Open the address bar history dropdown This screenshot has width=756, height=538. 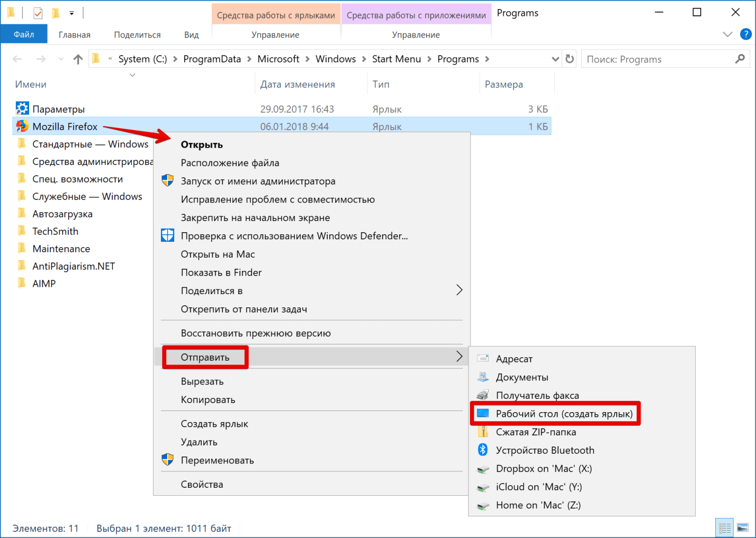(x=555, y=59)
